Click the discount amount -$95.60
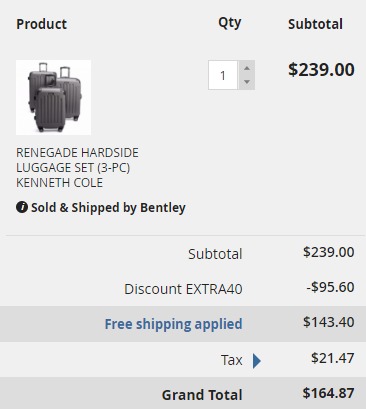The height and width of the screenshot is (409, 366). click(330, 287)
